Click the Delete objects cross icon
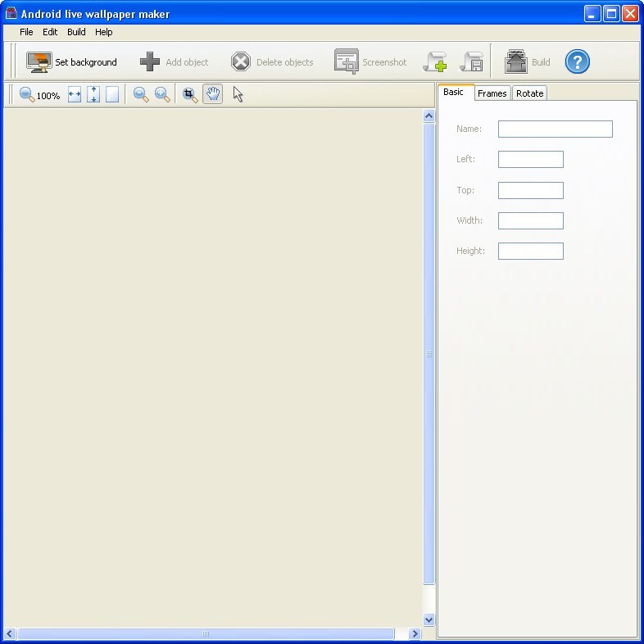644x644 pixels. click(240, 62)
